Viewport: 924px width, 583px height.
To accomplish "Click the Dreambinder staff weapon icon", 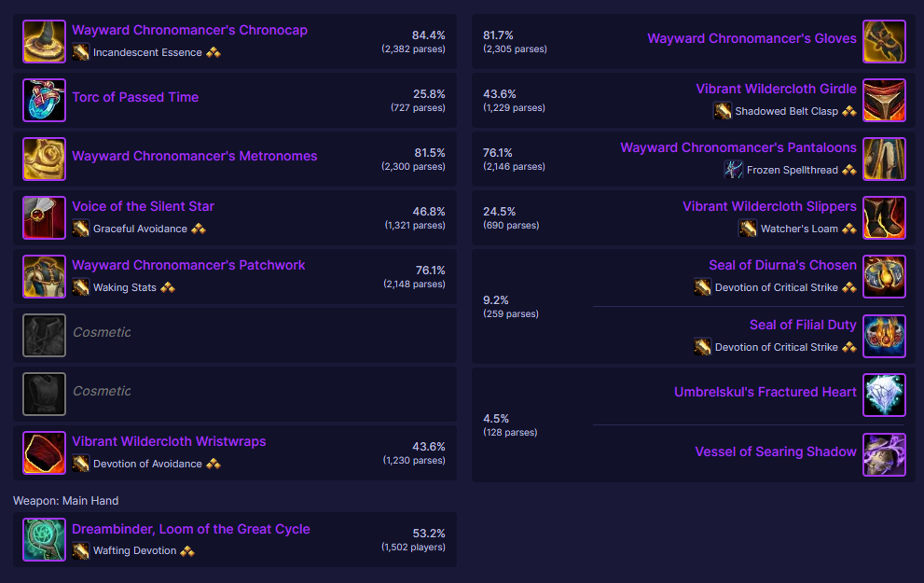I will click(x=44, y=539).
